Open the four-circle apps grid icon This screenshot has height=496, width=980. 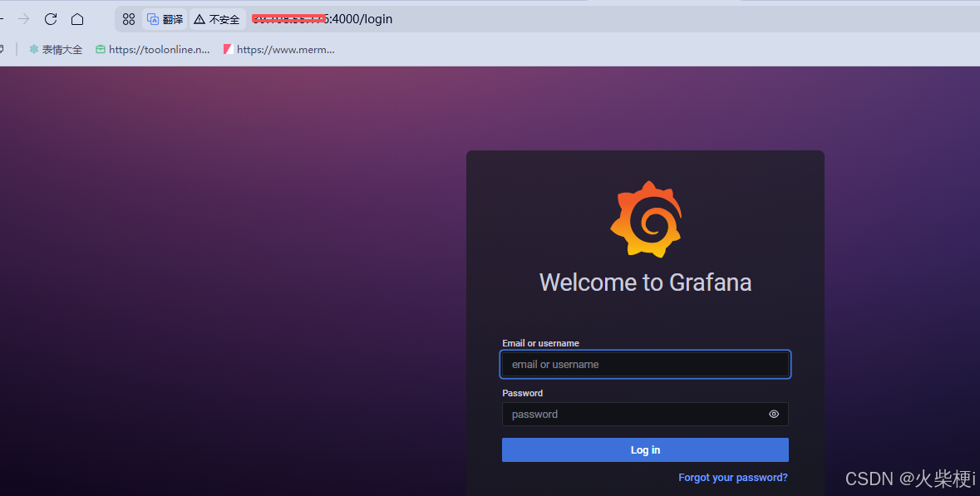click(129, 19)
